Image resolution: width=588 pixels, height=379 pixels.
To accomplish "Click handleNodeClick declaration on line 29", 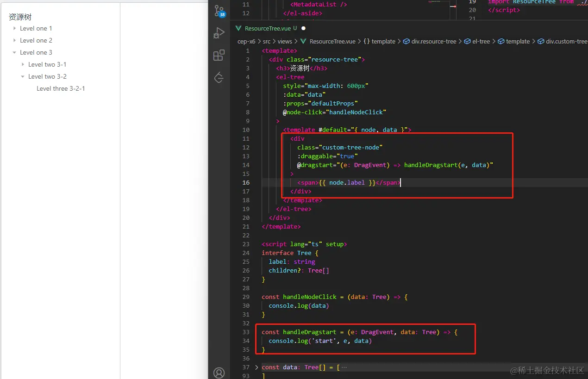I will pyautogui.click(x=310, y=297).
